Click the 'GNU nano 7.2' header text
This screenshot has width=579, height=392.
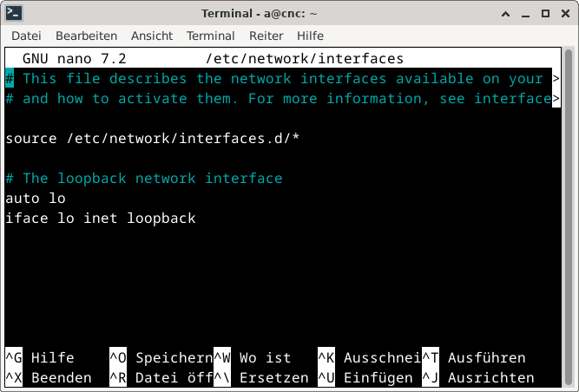tap(75, 59)
